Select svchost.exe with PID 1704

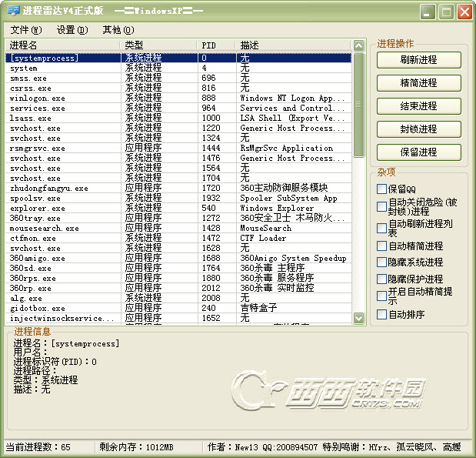178,178
